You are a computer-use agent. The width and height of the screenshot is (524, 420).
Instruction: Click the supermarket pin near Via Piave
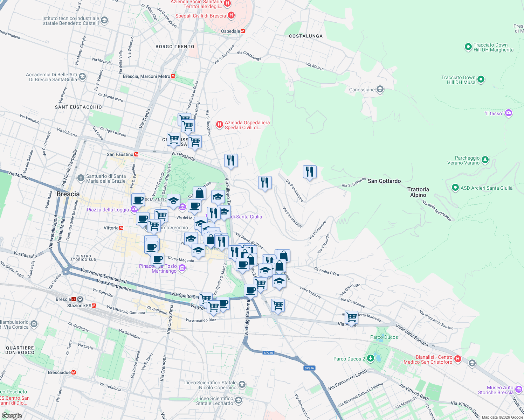coord(351,317)
